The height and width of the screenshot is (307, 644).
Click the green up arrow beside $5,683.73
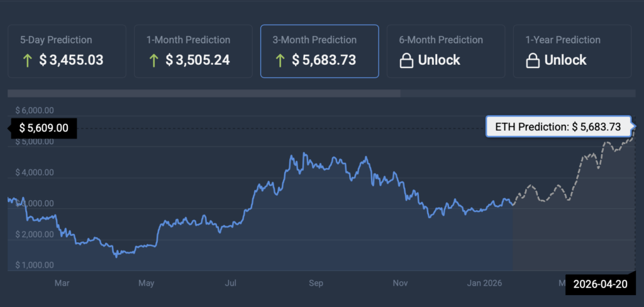280,60
